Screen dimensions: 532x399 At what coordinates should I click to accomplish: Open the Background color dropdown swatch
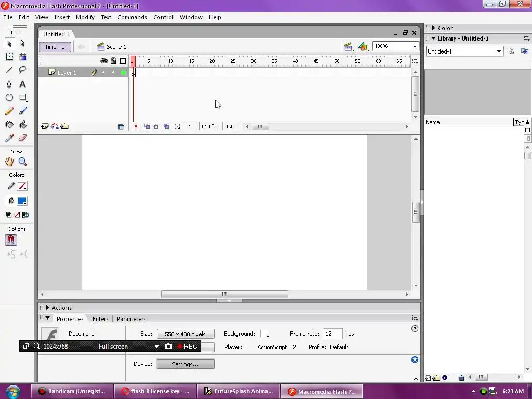click(x=265, y=334)
